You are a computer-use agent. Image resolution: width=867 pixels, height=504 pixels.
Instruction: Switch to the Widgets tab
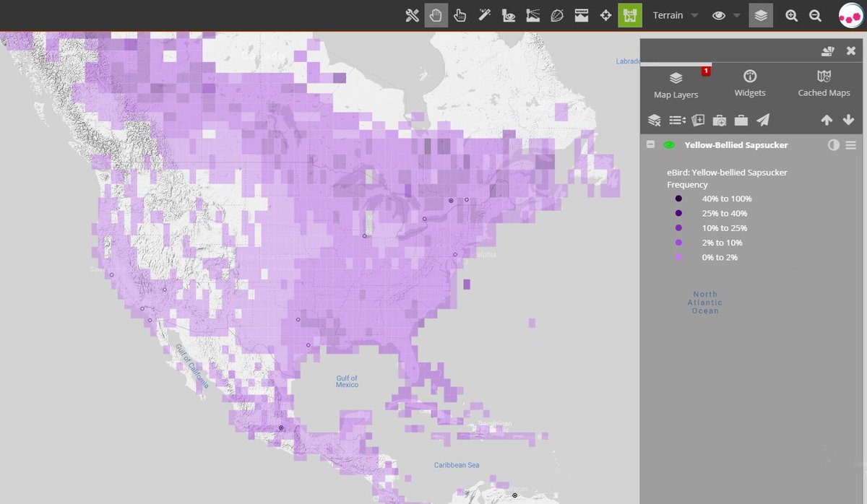[750, 84]
